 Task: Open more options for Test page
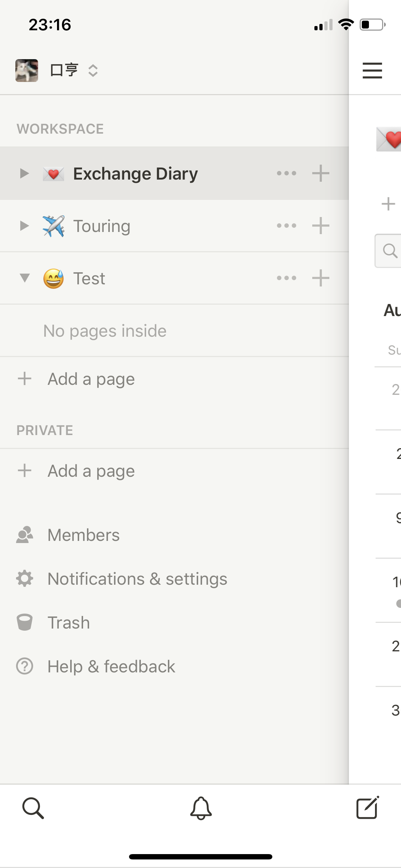[x=287, y=278]
